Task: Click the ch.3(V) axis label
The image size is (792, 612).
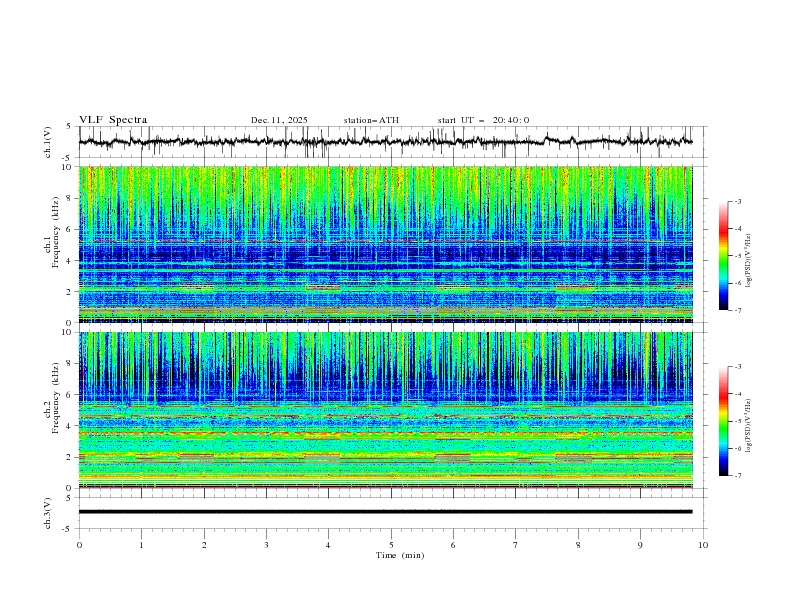Action: tap(48, 511)
